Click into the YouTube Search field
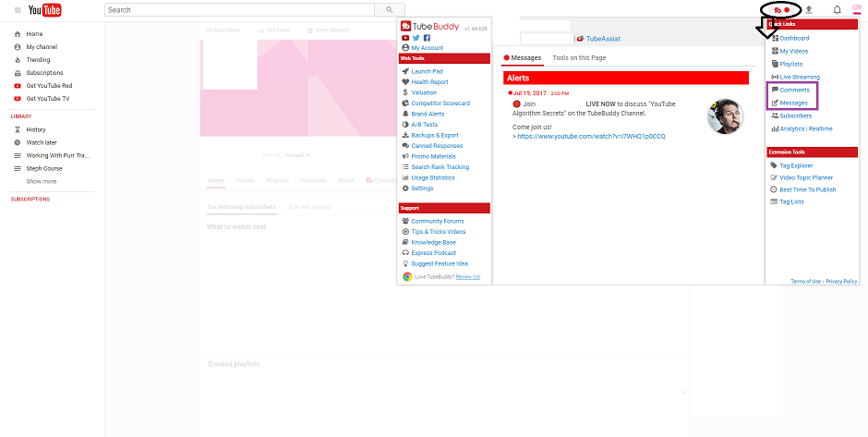Viewport: 868px width, 437px height. tap(238, 9)
